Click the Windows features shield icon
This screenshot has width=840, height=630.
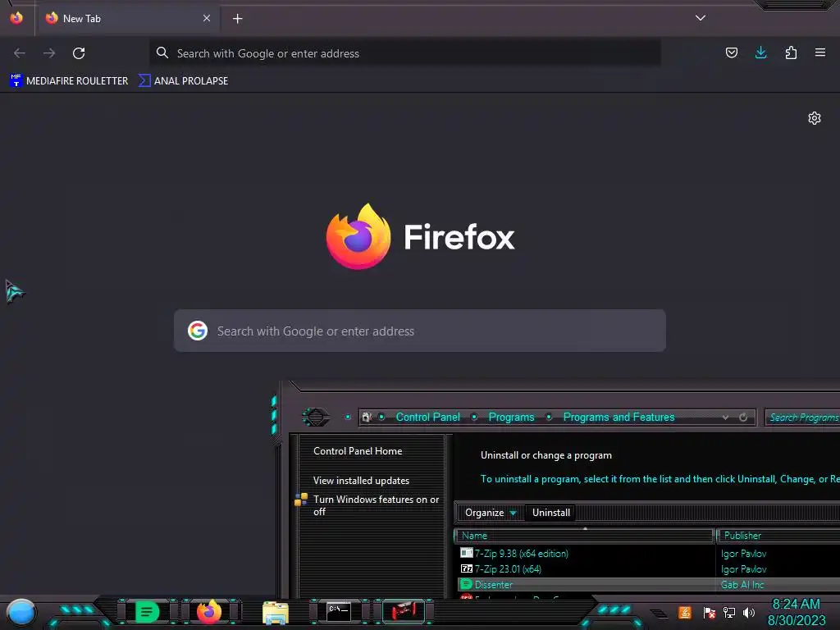tap(301, 500)
